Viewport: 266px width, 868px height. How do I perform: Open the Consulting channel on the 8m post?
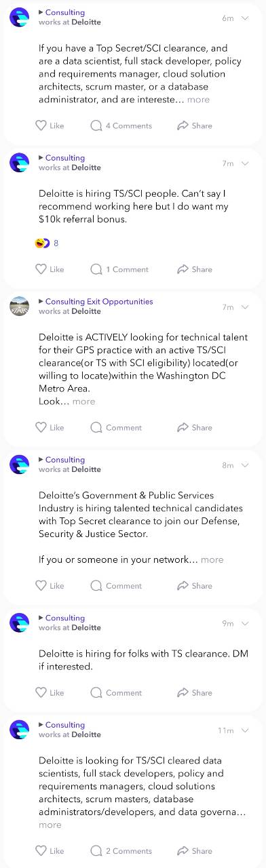click(x=65, y=459)
